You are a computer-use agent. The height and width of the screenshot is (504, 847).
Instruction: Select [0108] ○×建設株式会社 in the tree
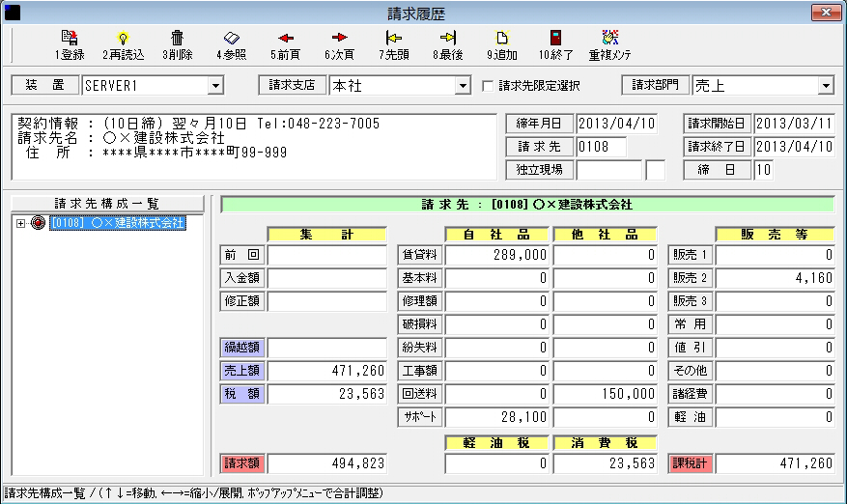(117, 223)
